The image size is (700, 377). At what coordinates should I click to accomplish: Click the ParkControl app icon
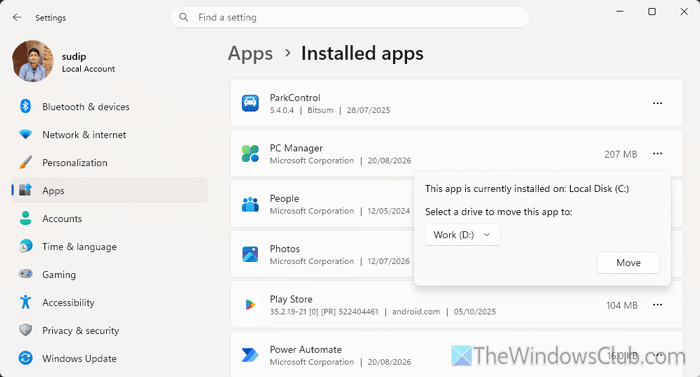coord(250,103)
